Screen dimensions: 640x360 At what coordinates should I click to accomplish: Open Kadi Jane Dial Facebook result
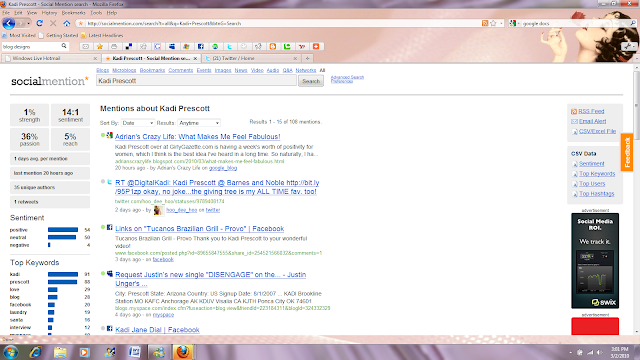pos(157,330)
